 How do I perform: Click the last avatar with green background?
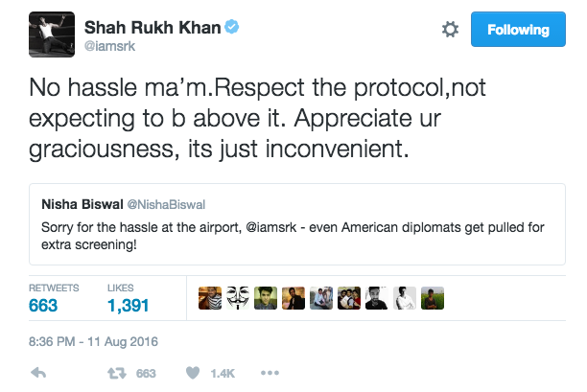[x=434, y=298]
